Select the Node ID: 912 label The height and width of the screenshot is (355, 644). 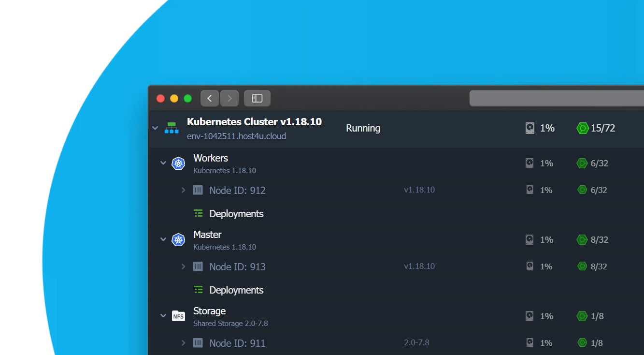237,191
